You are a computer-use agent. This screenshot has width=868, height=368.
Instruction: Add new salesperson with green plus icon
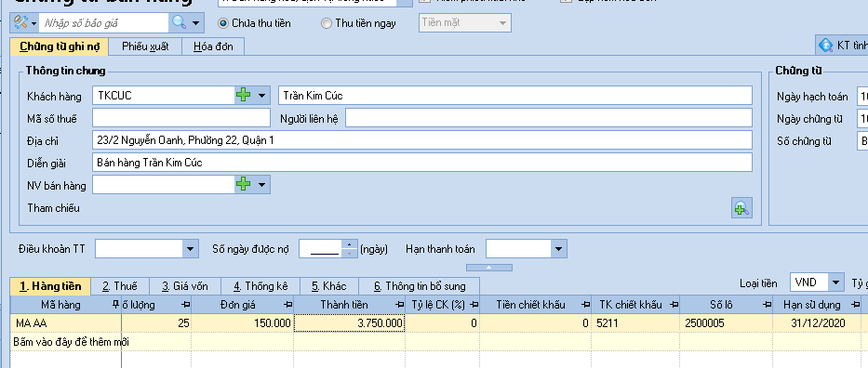point(243,184)
